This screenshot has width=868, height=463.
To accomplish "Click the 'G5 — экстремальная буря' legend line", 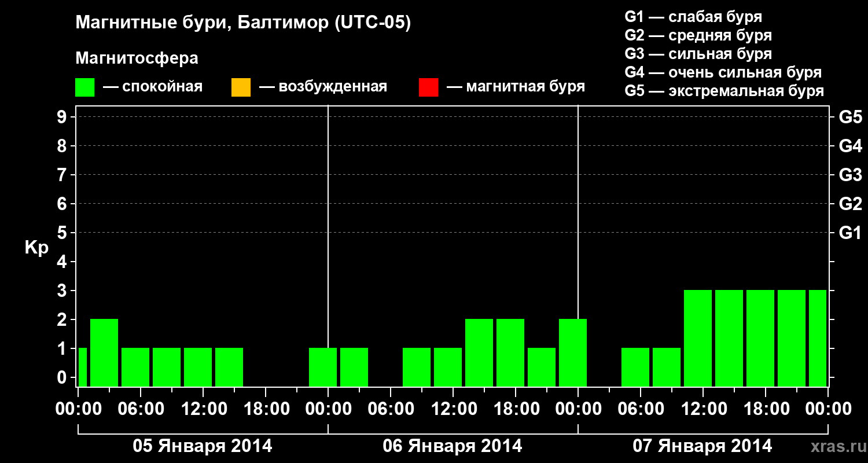I will (x=724, y=91).
